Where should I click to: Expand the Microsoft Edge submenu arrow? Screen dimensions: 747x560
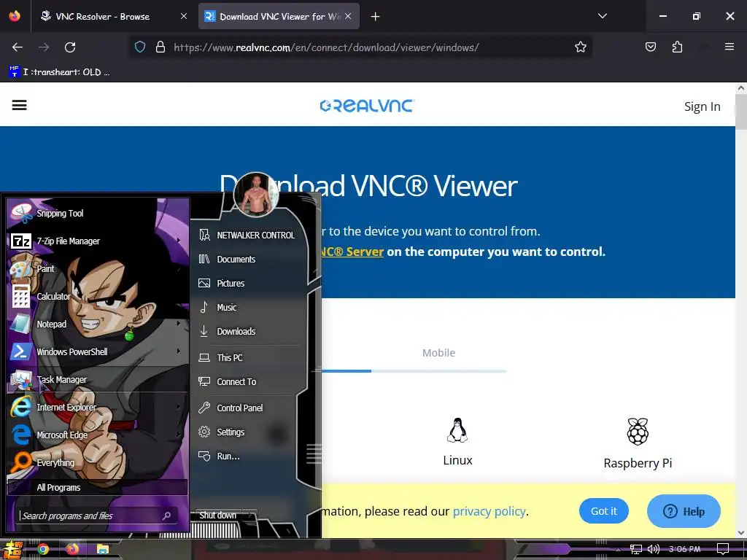(179, 435)
